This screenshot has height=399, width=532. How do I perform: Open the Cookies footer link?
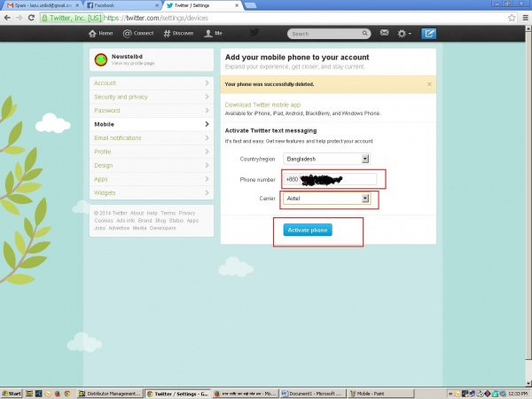click(x=104, y=221)
